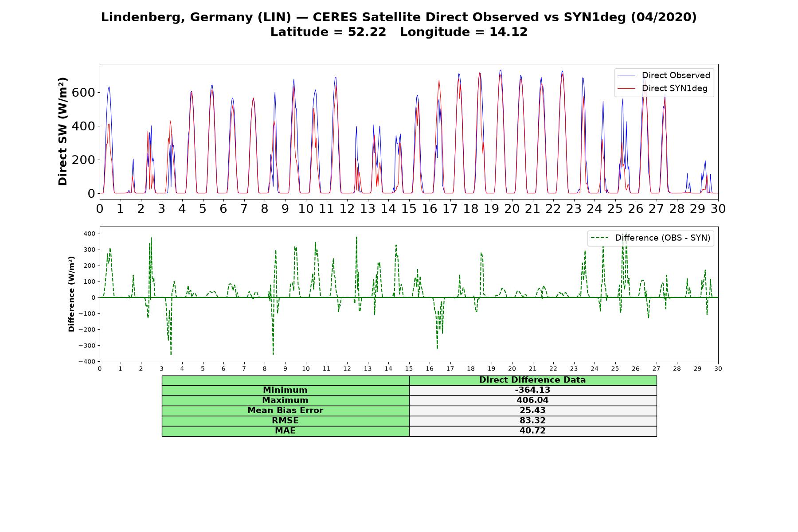Click the Minimum row label in table

click(285, 390)
